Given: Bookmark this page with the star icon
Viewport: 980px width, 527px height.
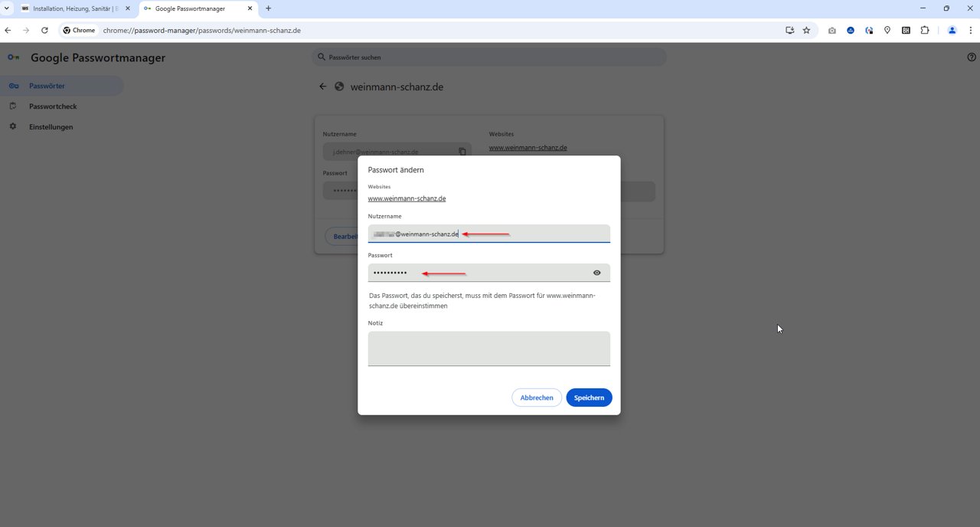Looking at the screenshot, I should [806, 31].
